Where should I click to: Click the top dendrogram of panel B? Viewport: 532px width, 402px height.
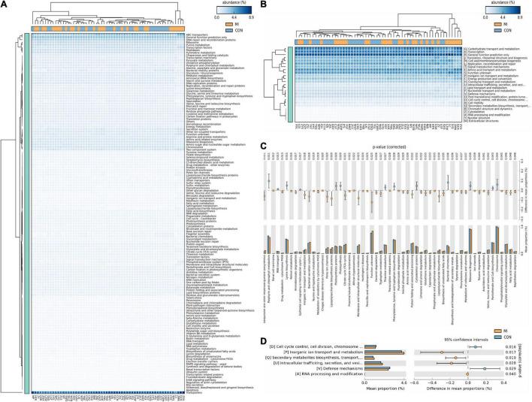(x=378, y=26)
